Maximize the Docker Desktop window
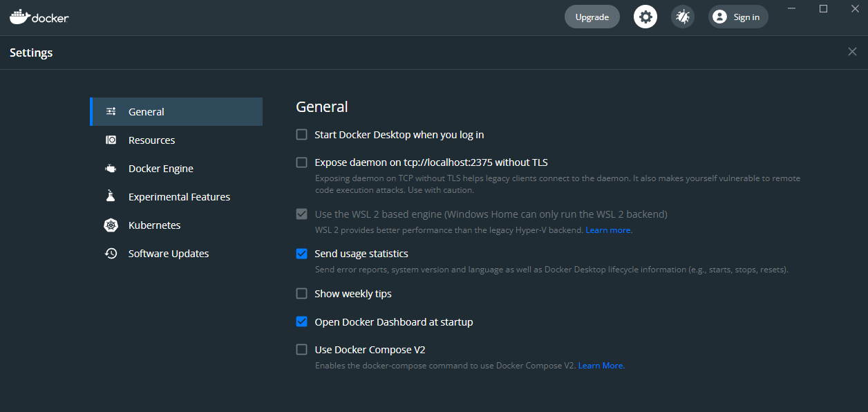 click(x=823, y=8)
